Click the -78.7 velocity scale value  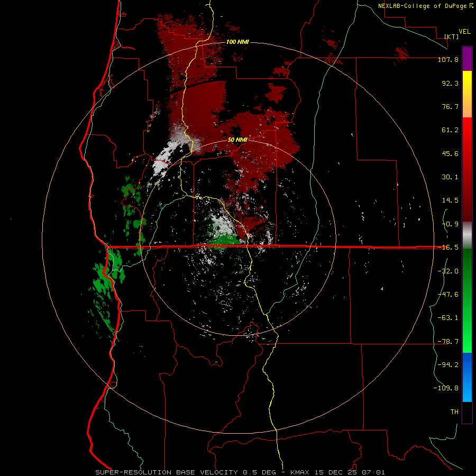448,342
